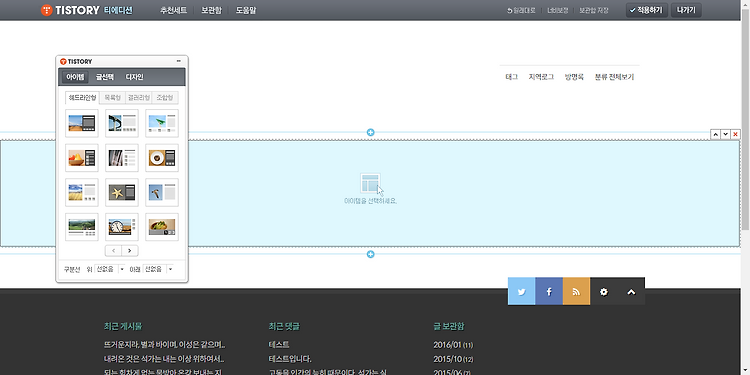Image resolution: width=750 pixels, height=375 pixels.
Task: Click the 방명록 blog menu link
Action: tap(574, 77)
